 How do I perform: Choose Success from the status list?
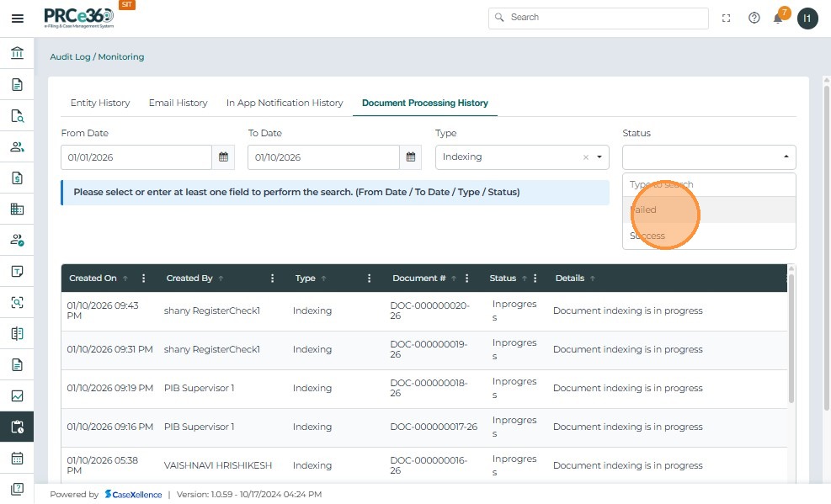coord(647,236)
